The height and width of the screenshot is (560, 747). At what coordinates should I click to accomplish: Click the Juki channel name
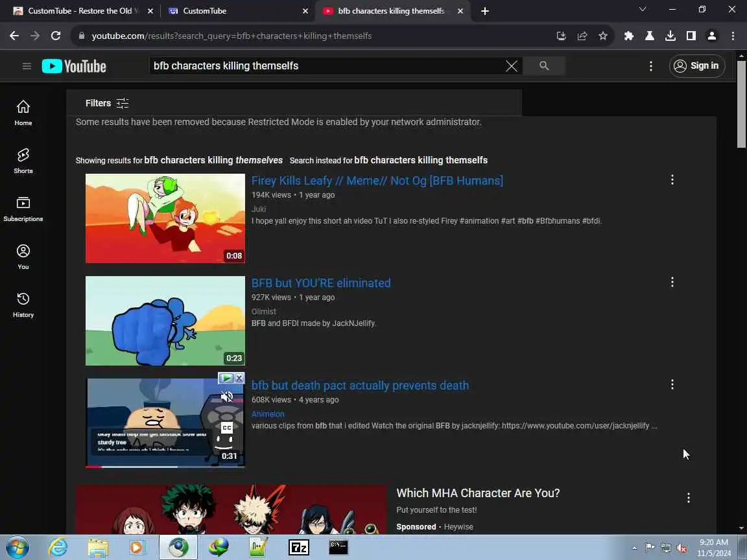[259, 209]
